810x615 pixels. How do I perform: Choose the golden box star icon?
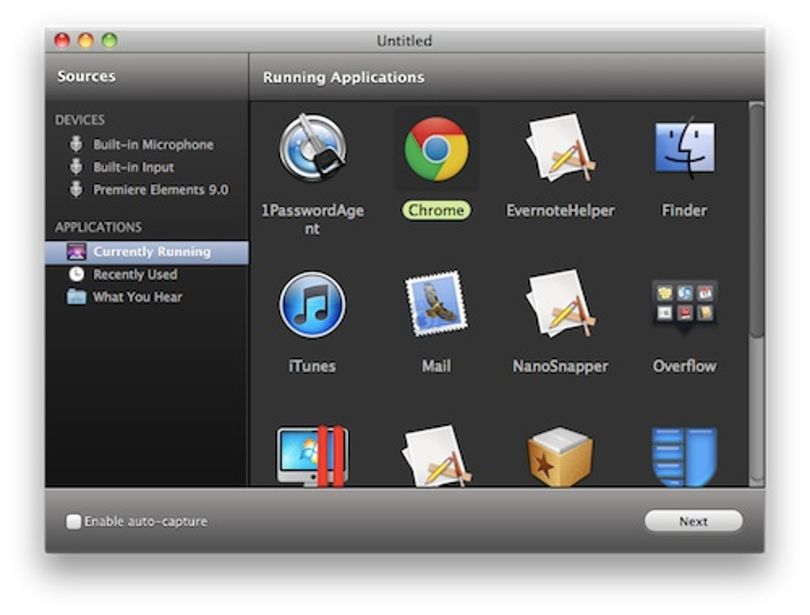click(560, 456)
